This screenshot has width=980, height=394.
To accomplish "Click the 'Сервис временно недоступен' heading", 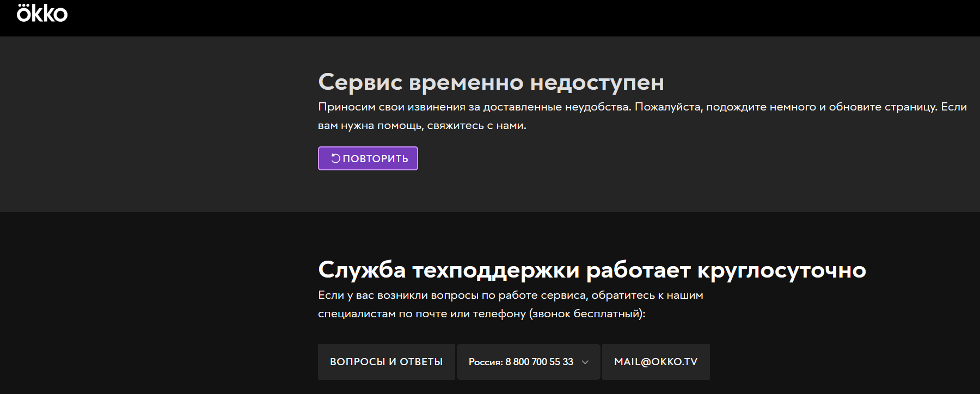I will click(491, 82).
